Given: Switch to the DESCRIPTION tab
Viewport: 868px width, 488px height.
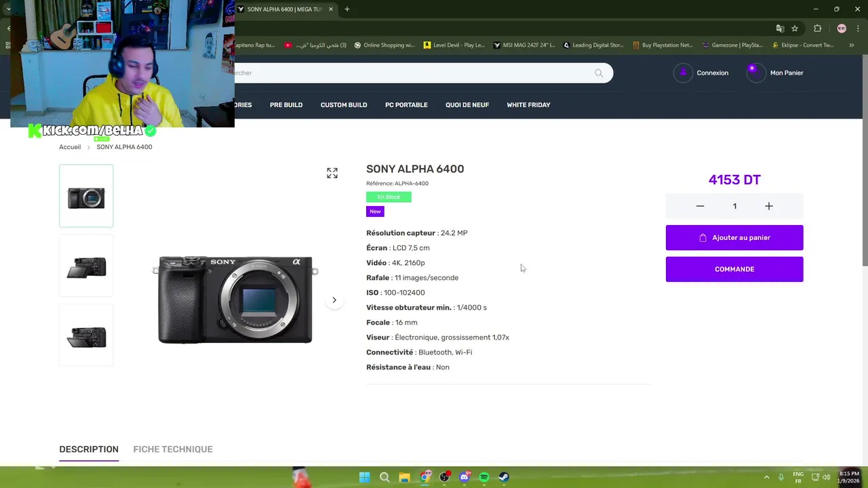Looking at the screenshot, I should point(89,449).
